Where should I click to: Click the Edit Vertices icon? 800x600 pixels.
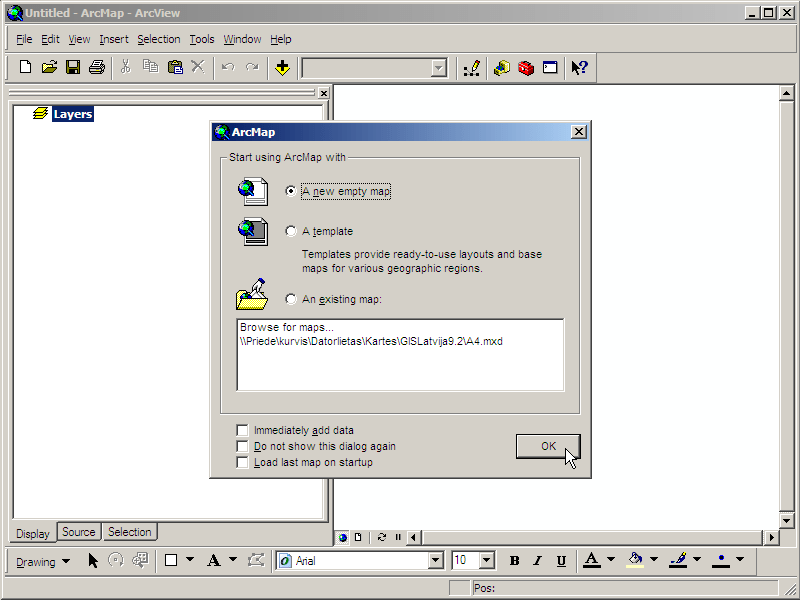point(256,560)
